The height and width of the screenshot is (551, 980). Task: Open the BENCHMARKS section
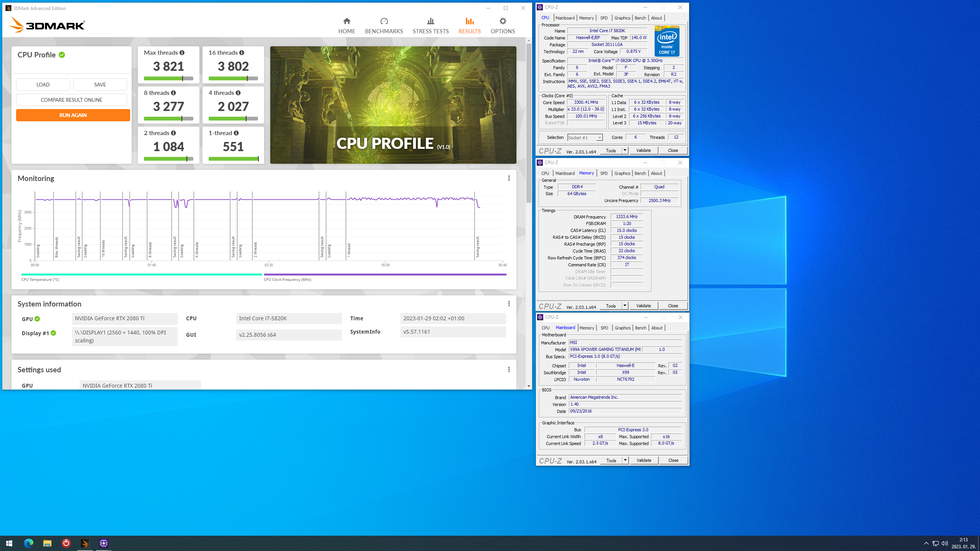(x=384, y=26)
